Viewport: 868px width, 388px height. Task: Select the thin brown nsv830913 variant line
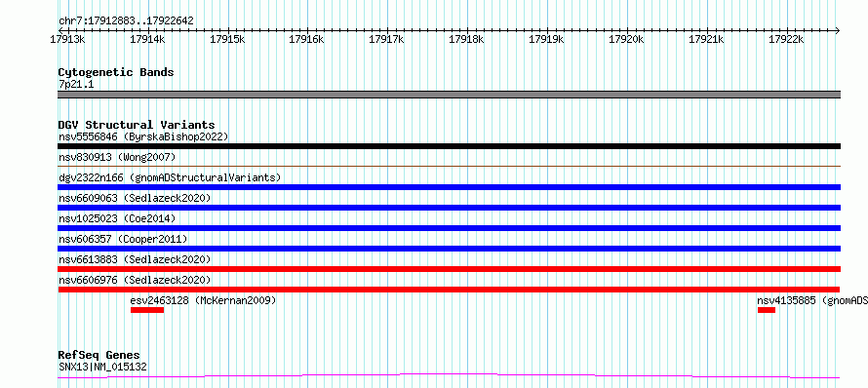point(449,166)
